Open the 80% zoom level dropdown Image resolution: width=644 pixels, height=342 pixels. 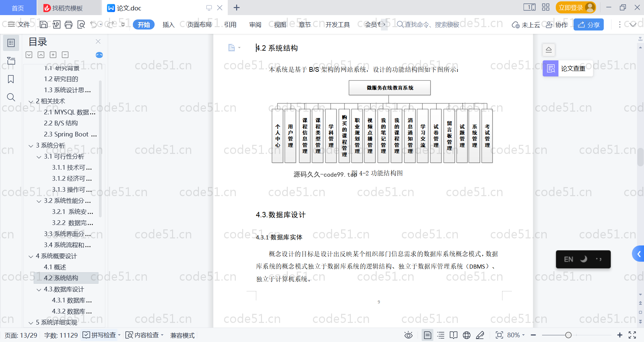pos(516,335)
